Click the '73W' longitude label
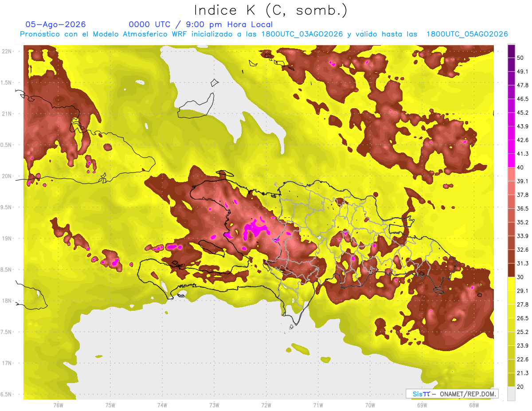Image resolution: width=532 pixels, height=411 pixels. (x=214, y=405)
